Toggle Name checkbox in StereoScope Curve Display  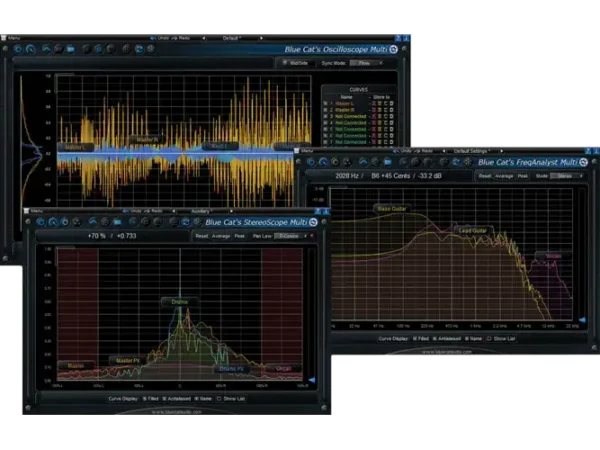coord(197,399)
